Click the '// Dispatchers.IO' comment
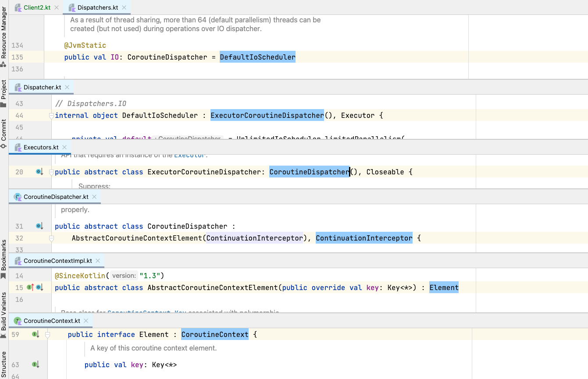The width and height of the screenshot is (588, 379). point(91,103)
